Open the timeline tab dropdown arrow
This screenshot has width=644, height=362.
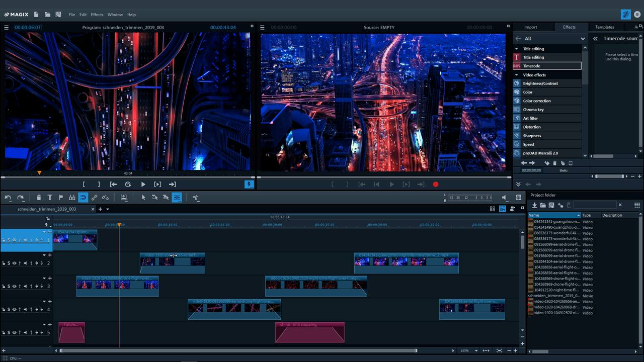tap(107, 209)
